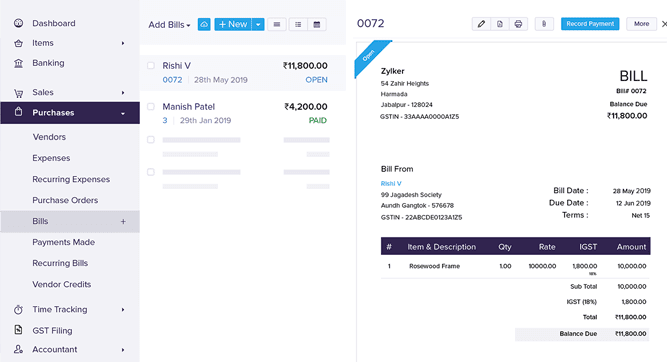Image resolution: width=667 pixels, height=362 pixels.
Task: Select the Rishi V bill name
Action: tap(177, 66)
